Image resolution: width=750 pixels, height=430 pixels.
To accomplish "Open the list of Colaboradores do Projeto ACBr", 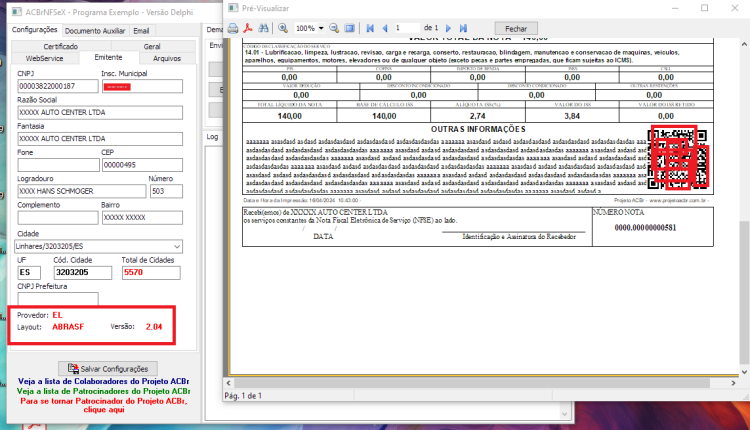I will (x=104, y=381).
